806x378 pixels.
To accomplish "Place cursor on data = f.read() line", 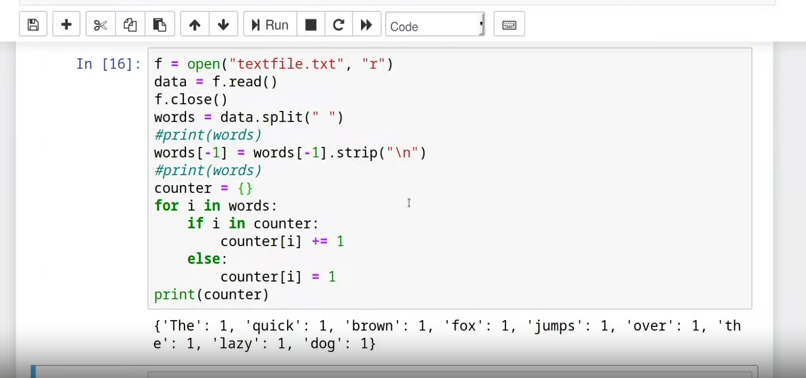I will click(216, 82).
